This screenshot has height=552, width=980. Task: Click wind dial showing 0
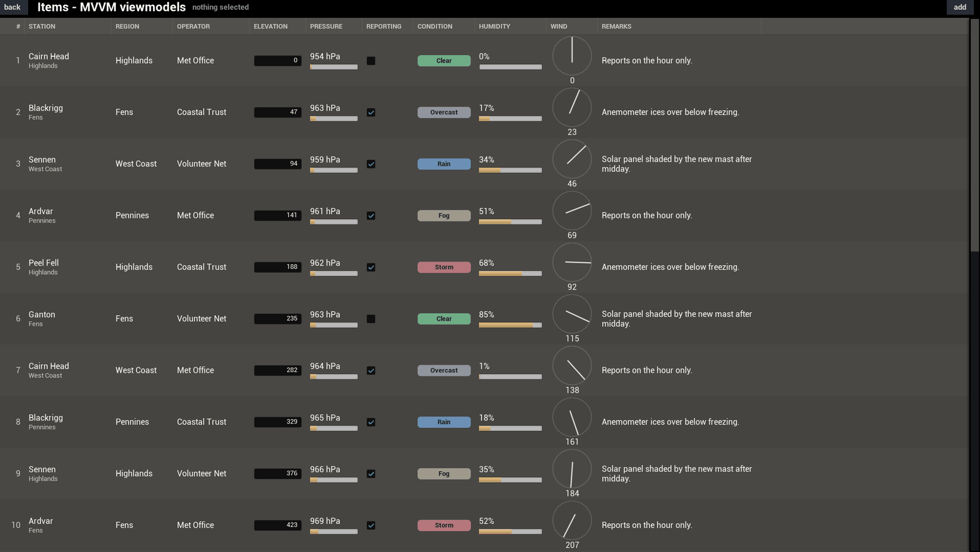click(x=572, y=56)
